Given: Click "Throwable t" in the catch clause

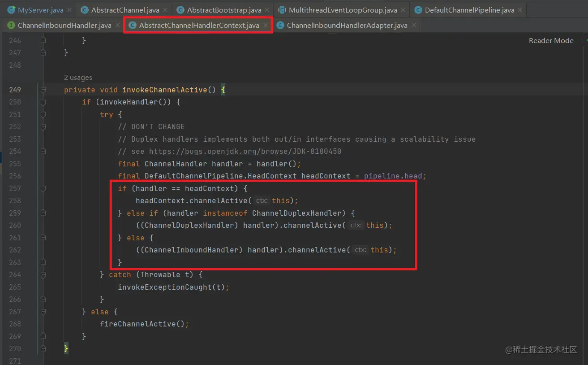Looking at the screenshot, I should 164,274.
